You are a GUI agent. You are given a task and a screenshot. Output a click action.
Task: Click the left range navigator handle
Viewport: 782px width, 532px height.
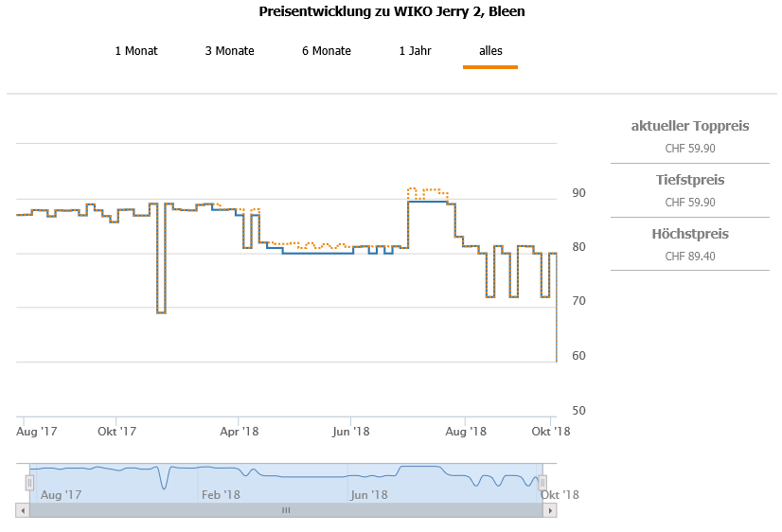(29, 483)
